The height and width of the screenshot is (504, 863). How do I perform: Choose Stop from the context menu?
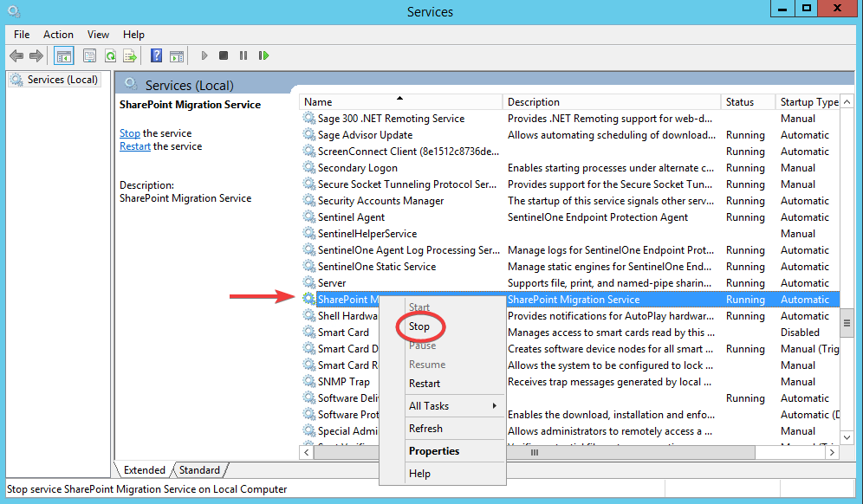pyautogui.click(x=419, y=326)
